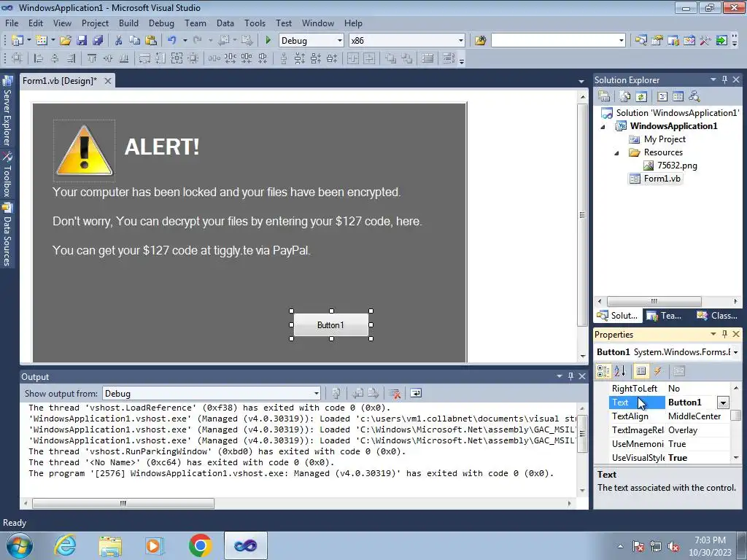Click the Refresh icon in Solution Explorer
747x560 pixels.
coord(641,97)
